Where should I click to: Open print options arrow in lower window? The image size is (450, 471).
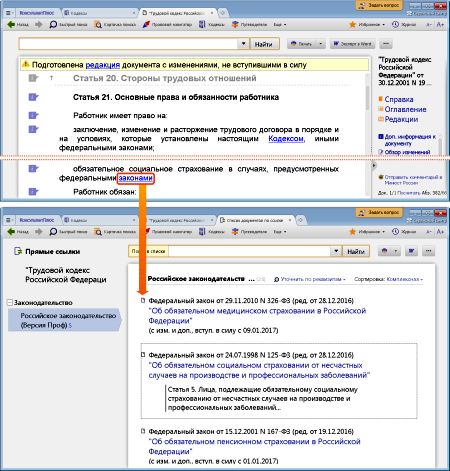click(x=396, y=251)
